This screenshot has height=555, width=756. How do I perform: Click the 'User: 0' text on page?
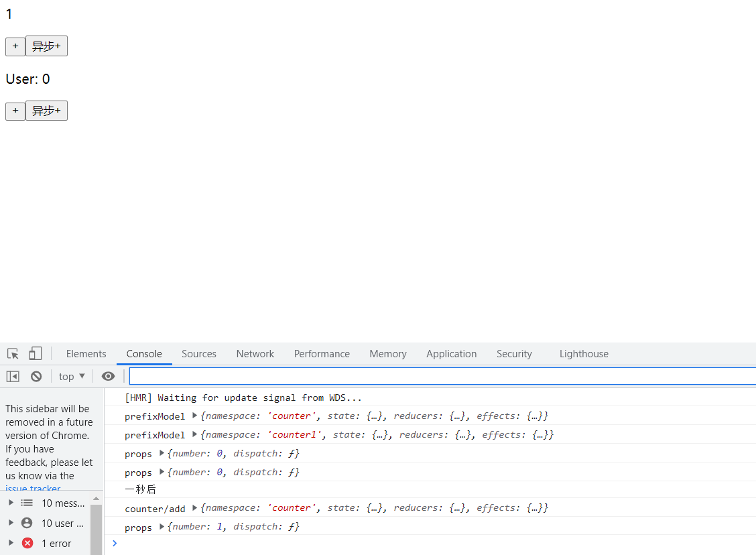27,79
